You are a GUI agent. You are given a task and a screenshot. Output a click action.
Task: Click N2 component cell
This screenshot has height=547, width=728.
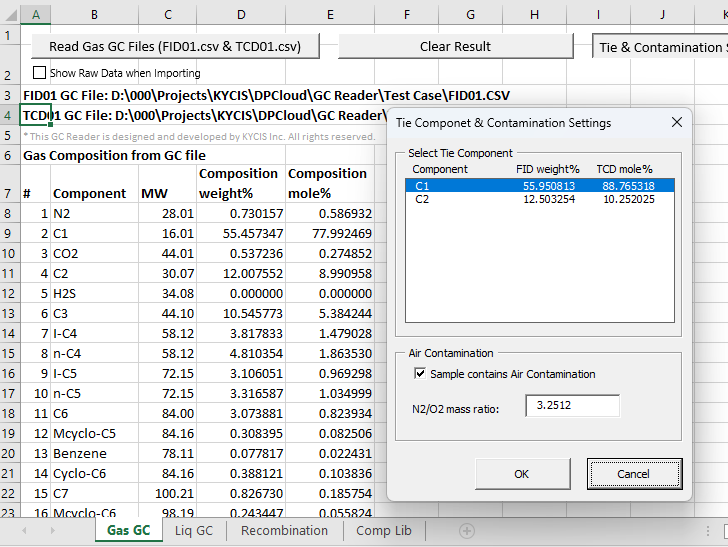coord(94,214)
